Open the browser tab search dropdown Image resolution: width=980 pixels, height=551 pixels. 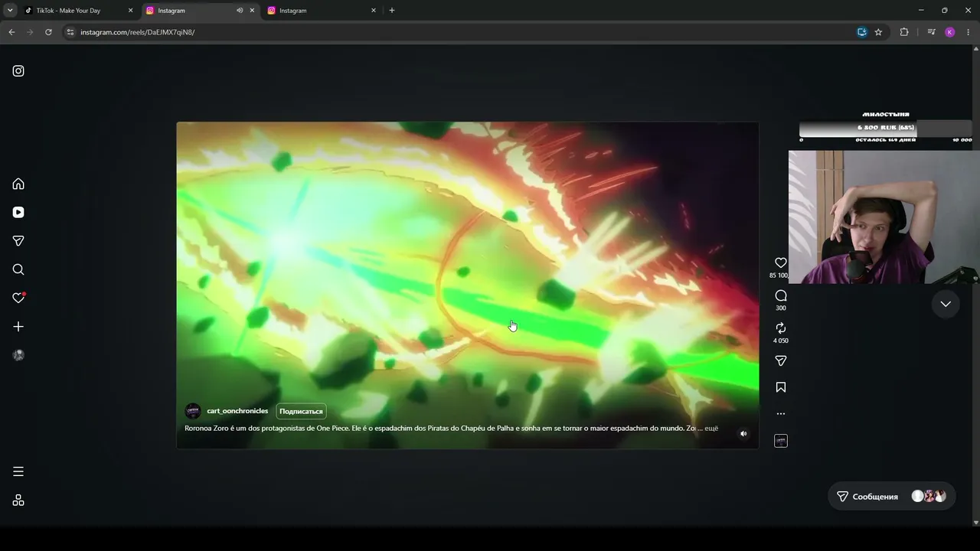pyautogui.click(x=10, y=11)
